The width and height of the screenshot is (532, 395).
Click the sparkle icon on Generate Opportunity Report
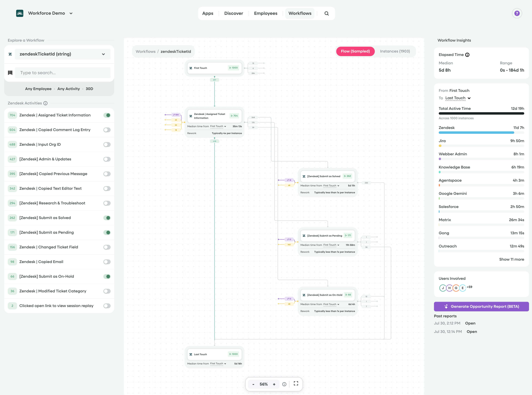coord(446,307)
